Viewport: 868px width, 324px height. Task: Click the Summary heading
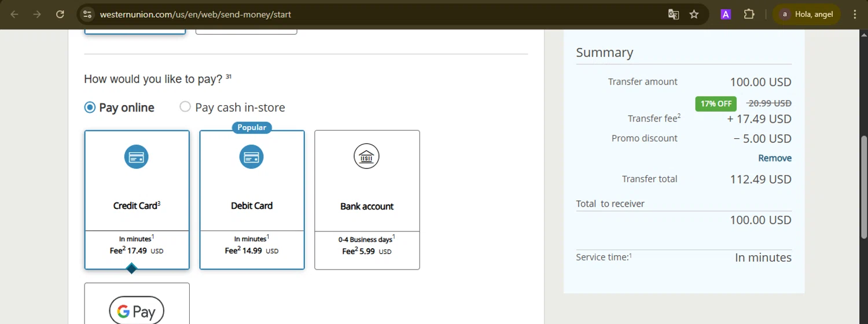(605, 53)
